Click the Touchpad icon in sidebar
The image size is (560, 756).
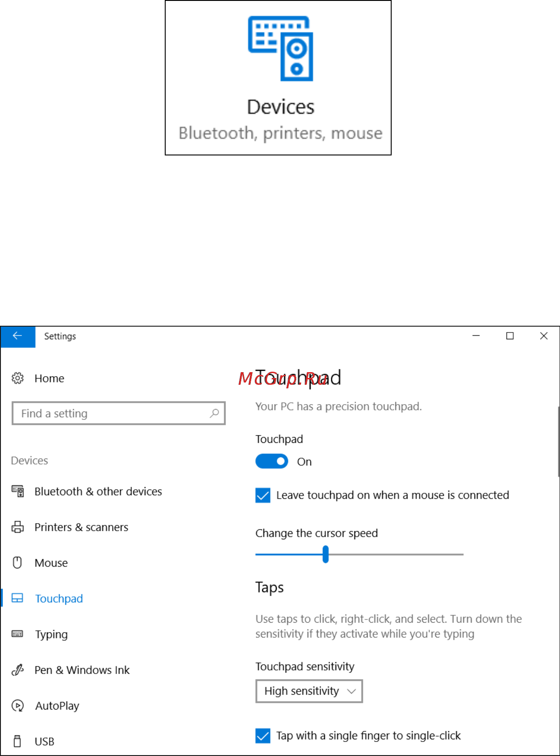(x=18, y=598)
